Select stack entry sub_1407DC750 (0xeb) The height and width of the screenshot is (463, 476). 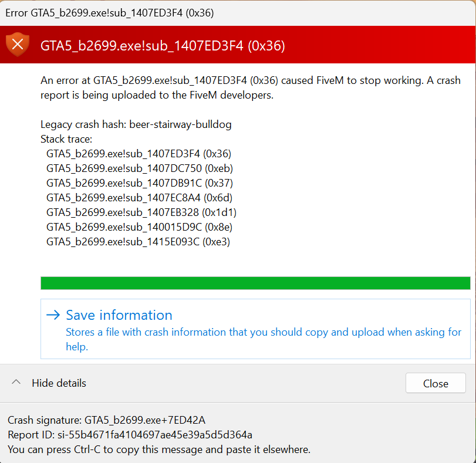(x=140, y=168)
